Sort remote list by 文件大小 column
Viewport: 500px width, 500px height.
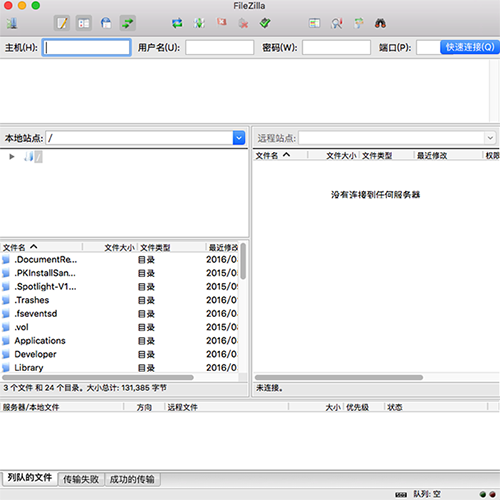(333, 155)
